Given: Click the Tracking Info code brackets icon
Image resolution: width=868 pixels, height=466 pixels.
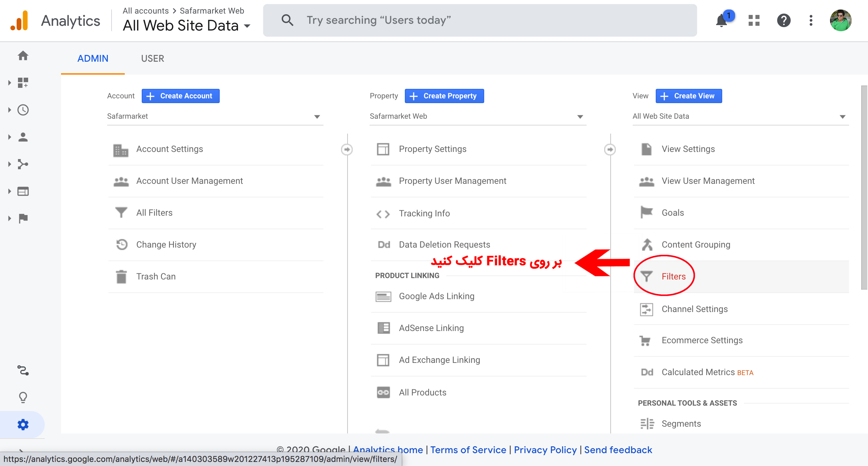Looking at the screenshot, I should (383, 214).
